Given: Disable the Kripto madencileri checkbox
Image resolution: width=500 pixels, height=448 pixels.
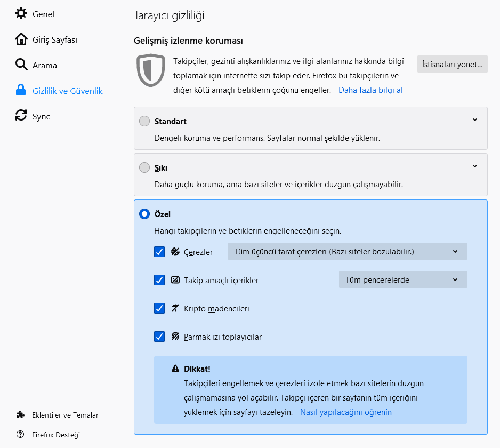Looking at the screenshot, I should (x=159, y=308).
